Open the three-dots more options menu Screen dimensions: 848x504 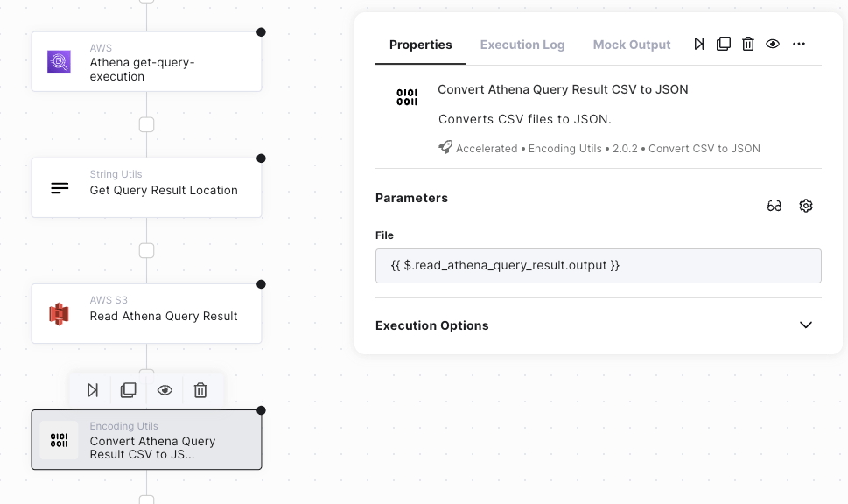[798, 45]
